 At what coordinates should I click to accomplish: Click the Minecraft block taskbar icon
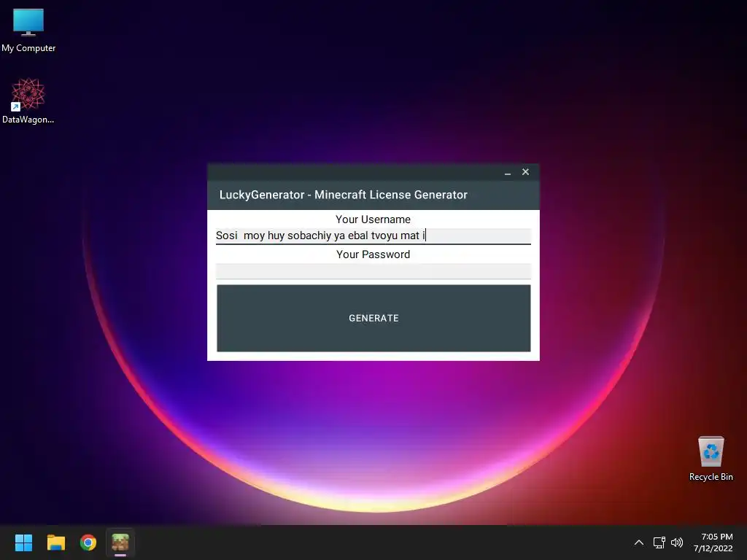120,542
